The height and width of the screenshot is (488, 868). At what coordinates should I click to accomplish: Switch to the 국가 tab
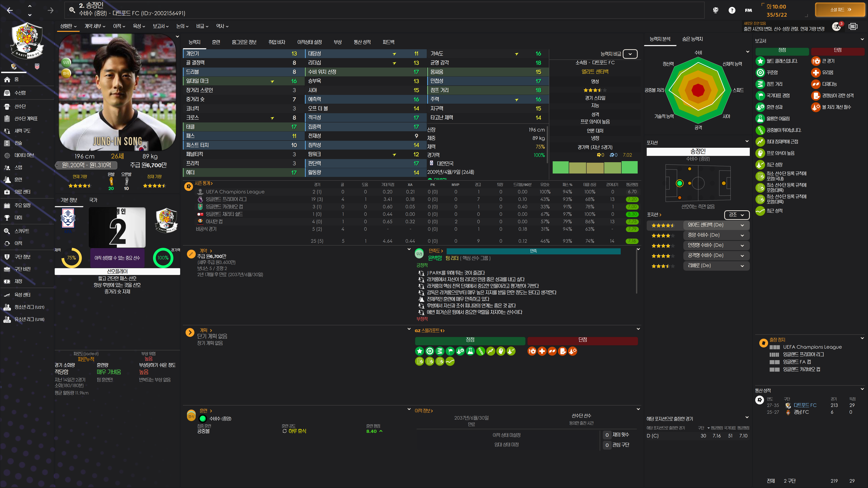(x=93, y=200)
